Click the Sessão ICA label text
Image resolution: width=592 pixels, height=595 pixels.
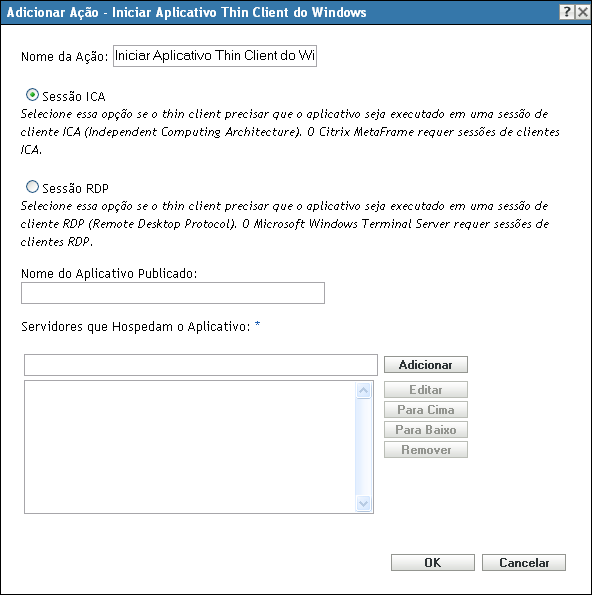point(74,97)
